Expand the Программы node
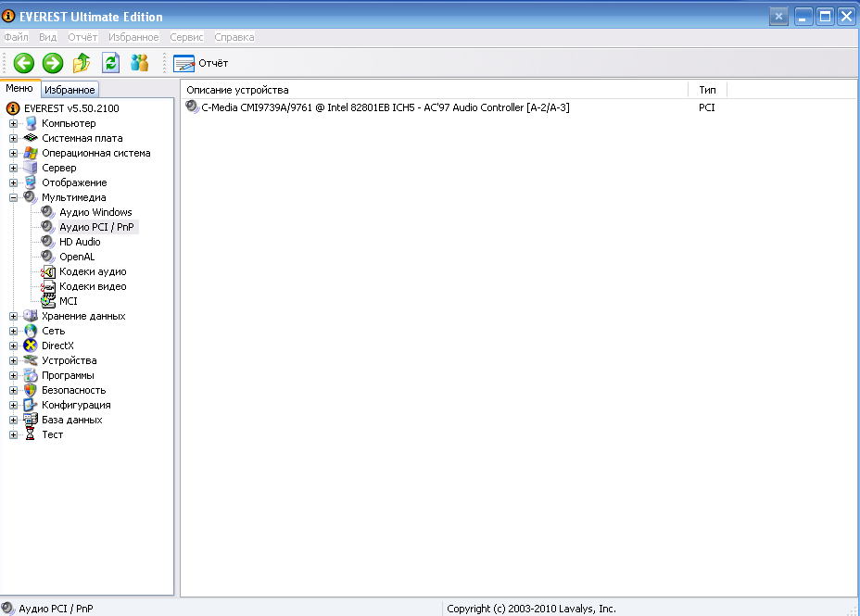 (x=13, y=375)
